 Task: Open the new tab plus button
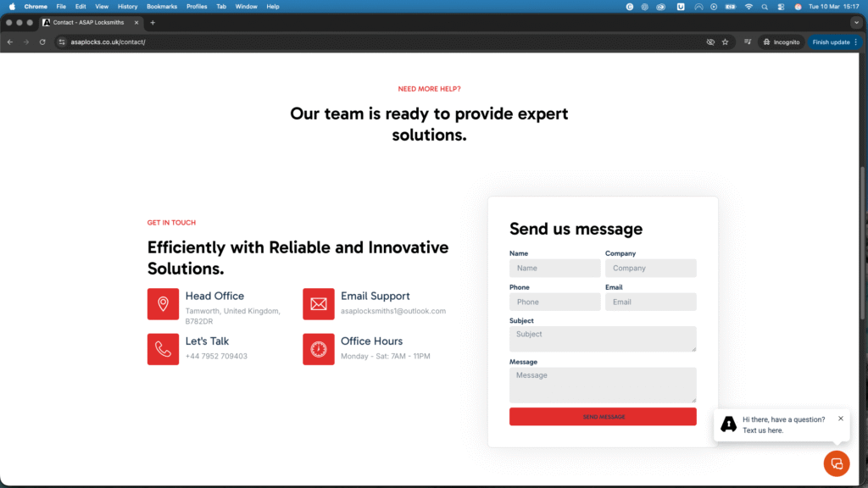pos(153,23)
